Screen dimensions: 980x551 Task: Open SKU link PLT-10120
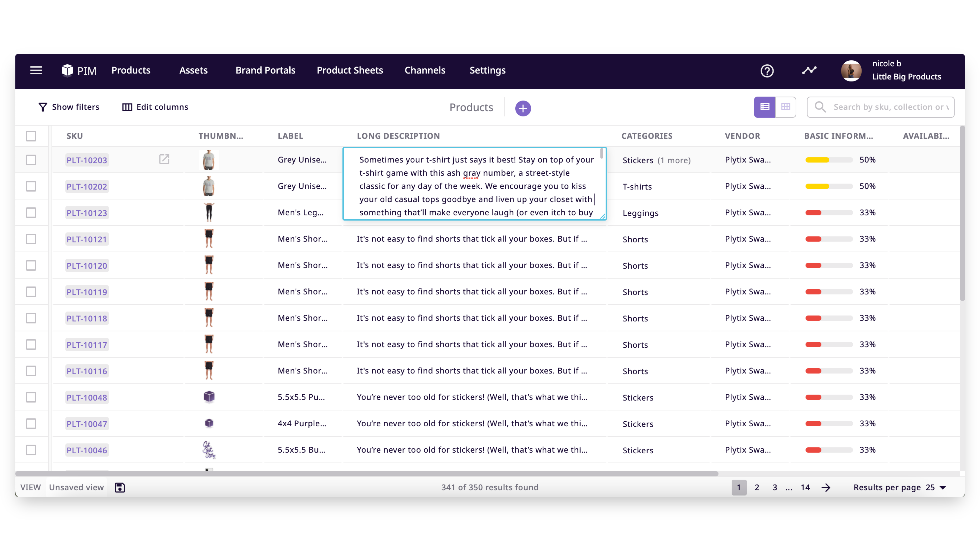pyautogui.click(x=87, y=265)
